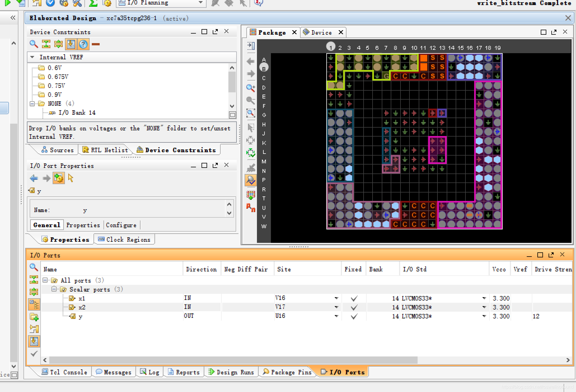Toggle Fixed checkbox for port y

(354, 316)
